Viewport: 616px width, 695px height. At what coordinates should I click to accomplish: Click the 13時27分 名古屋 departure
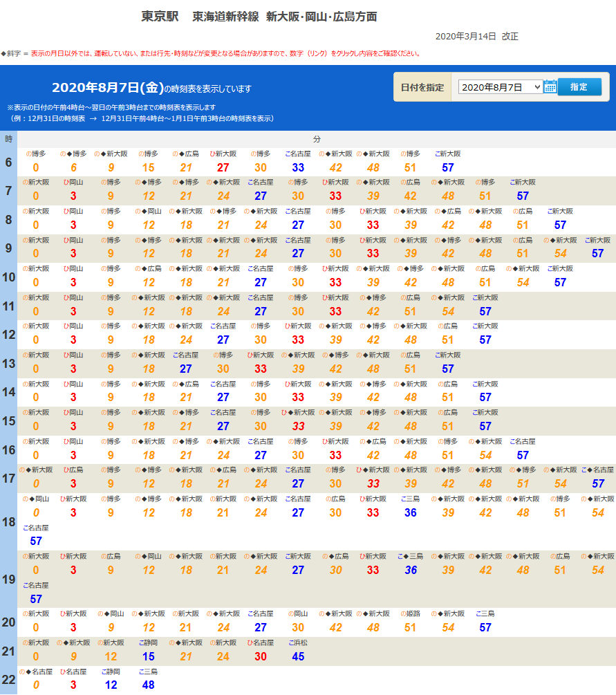186,369
